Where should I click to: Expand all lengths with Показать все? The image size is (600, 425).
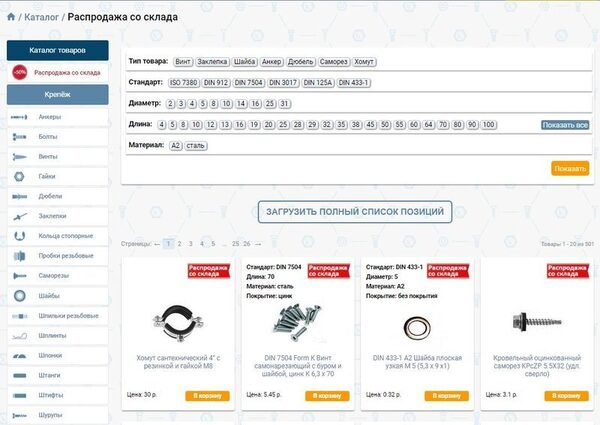point(565,125)
